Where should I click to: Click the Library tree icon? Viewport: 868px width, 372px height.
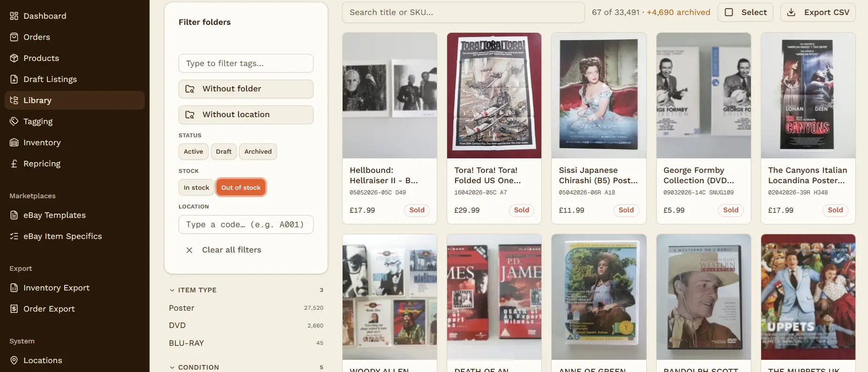[14, 100]
